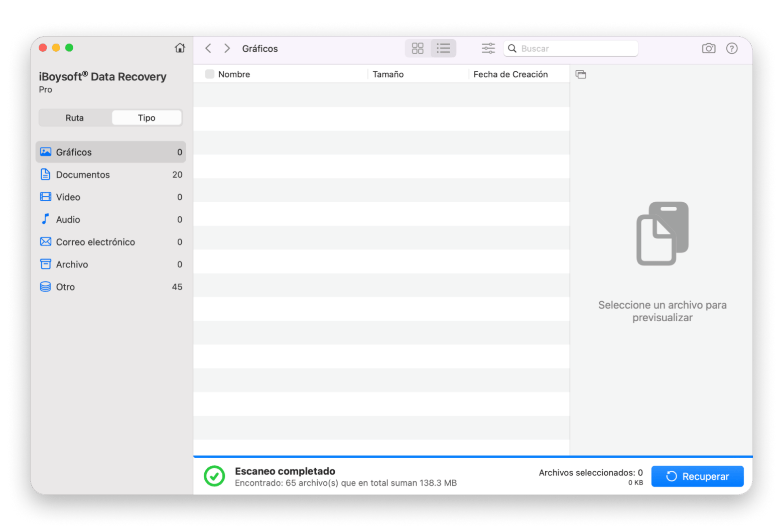Click the Video film icon
The width and height of the screenshot is (783, 532).
click(46, 197)
